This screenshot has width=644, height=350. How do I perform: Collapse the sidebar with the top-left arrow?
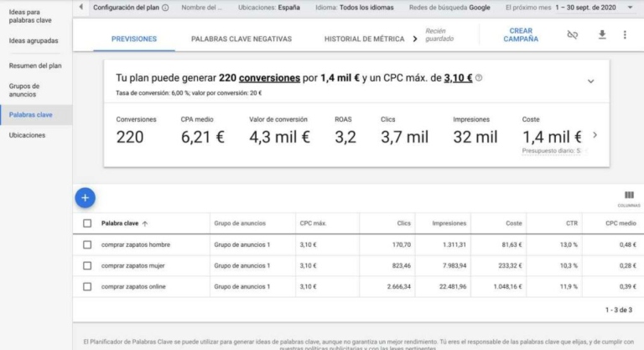[x=80, y=8]
